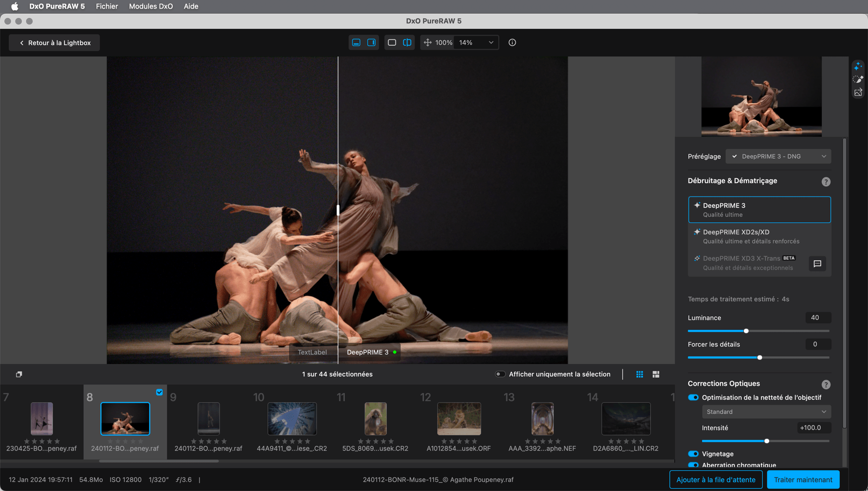Viewport: 868px width, 491px height.
Task: Click the Forcer les détails value field
Action: [x=818, y=344]
